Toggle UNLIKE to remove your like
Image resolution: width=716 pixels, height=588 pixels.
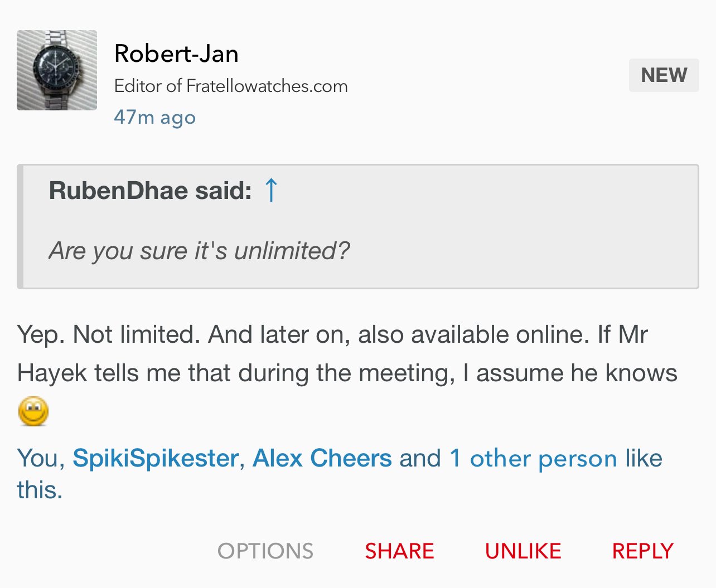[x=523, y=551]
